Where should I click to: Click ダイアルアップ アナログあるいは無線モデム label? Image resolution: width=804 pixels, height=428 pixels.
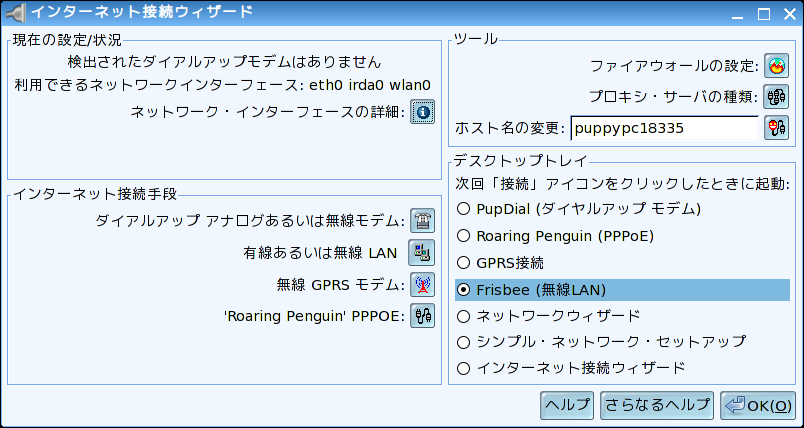251,221
